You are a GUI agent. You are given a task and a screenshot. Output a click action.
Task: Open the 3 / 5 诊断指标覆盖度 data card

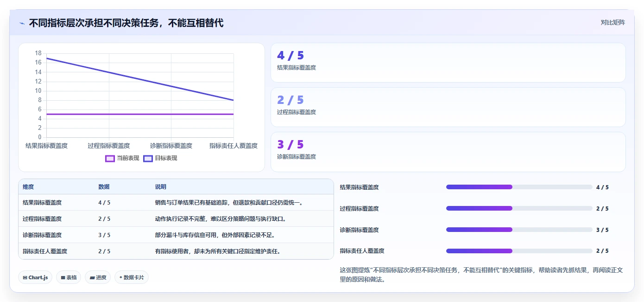point(448,152)
